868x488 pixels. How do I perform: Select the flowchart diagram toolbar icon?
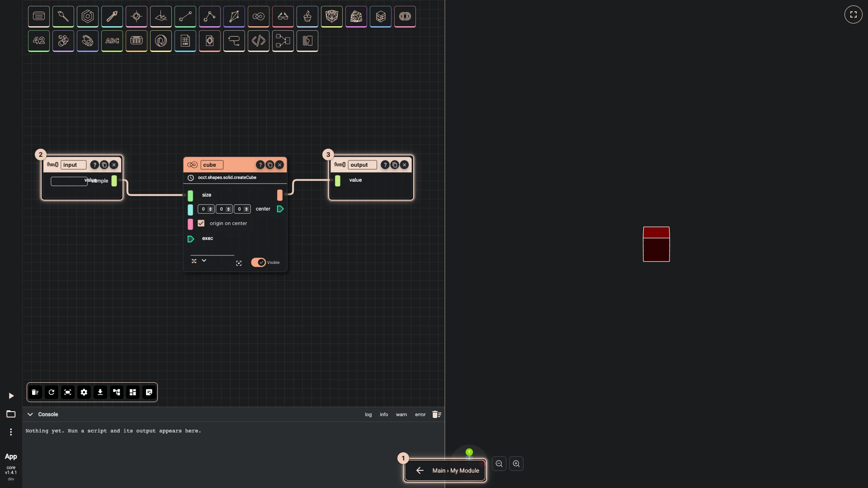pyautogui.click(x=283, y=41)
